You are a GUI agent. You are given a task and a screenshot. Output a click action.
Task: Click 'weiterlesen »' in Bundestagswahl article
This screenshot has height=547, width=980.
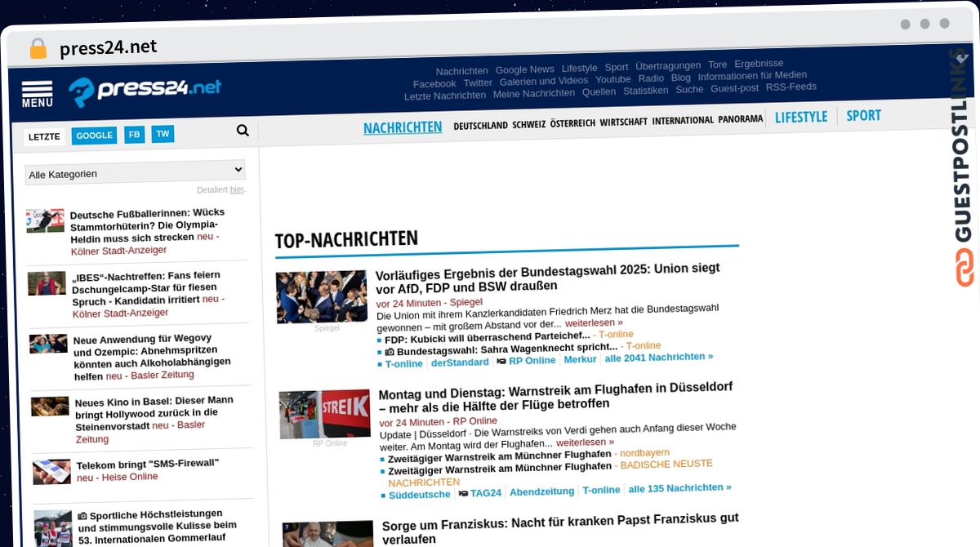(x=594, y=322)
